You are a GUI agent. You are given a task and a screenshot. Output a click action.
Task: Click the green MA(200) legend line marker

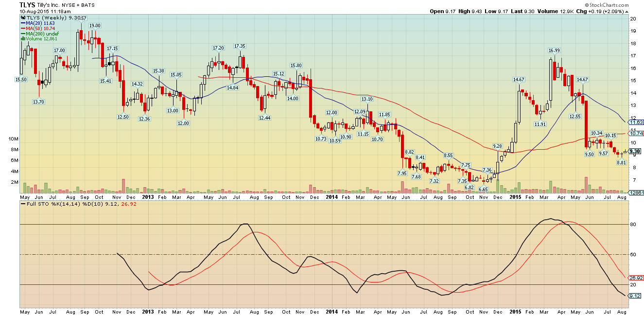pos(24,34)
